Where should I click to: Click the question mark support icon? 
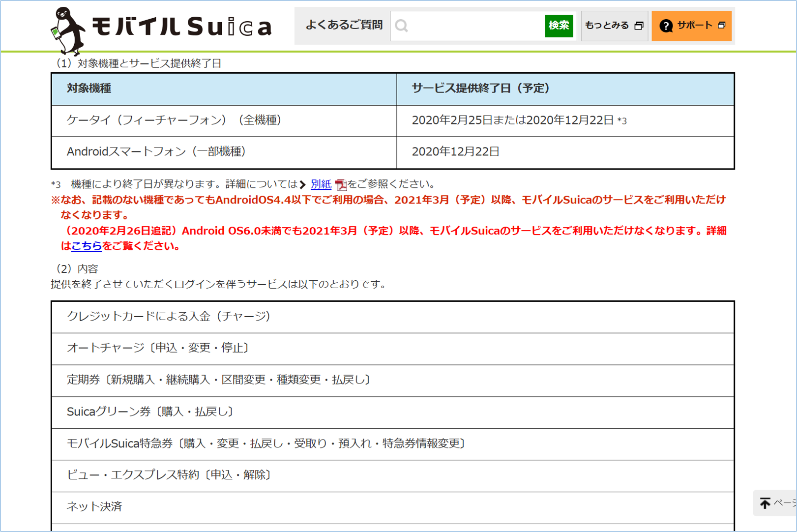[666, 26]
